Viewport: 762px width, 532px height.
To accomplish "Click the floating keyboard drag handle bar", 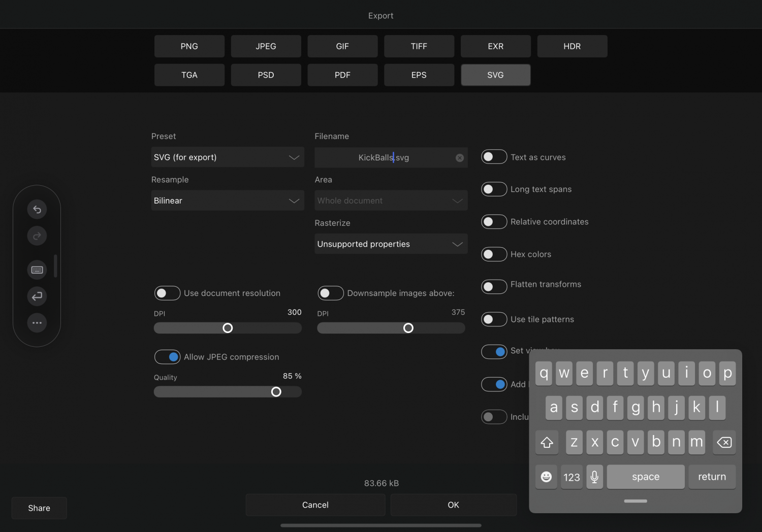I will pos(636,501).
